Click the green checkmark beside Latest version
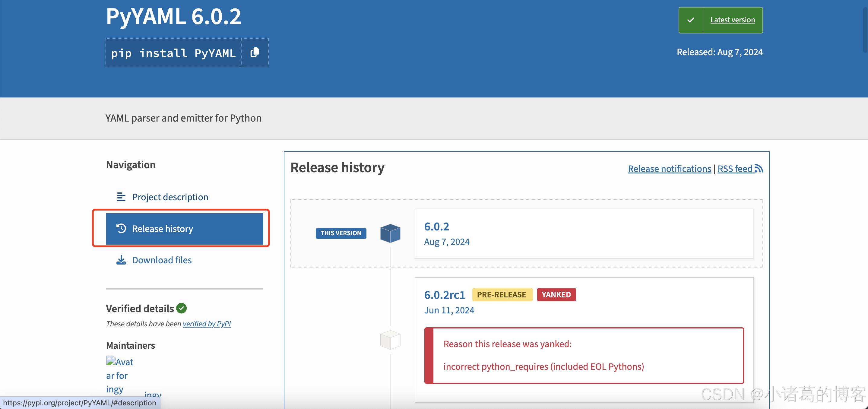 tap(691, 20)
